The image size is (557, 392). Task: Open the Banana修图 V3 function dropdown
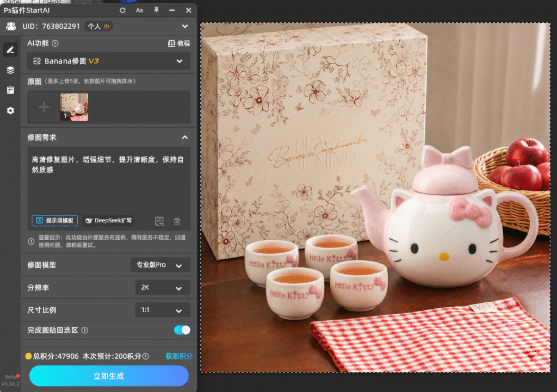coord(109,61)
